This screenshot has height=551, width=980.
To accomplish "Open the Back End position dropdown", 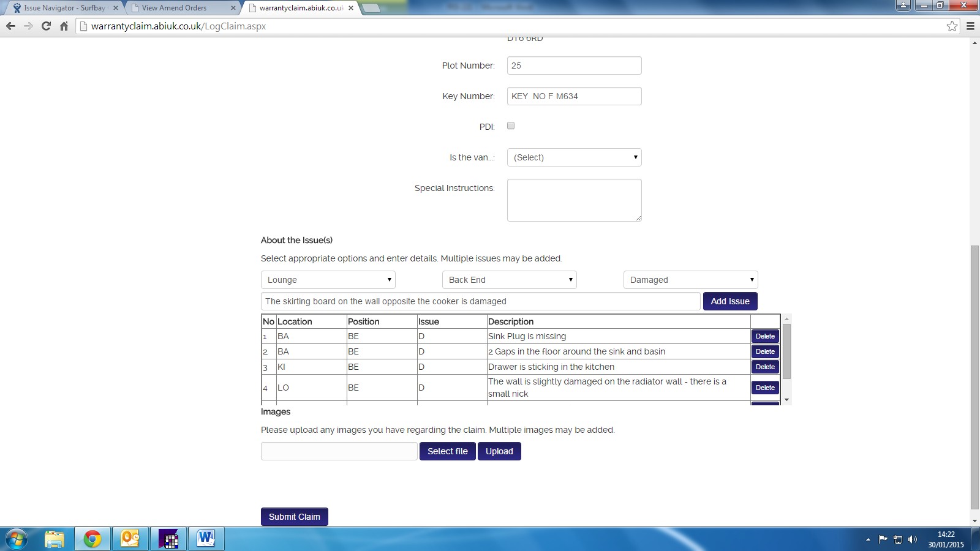I will pos(509,280).
